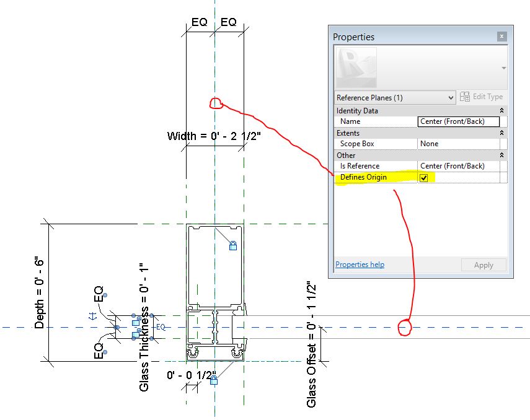Toggle the blue EQ equality symbol beside Glass Thickness

point(161,326)
